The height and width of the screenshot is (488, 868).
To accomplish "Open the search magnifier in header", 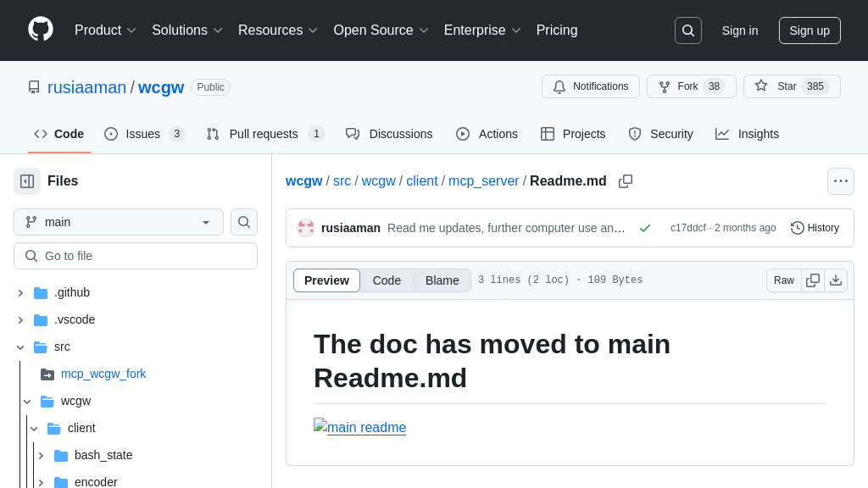I will (688, 30).
